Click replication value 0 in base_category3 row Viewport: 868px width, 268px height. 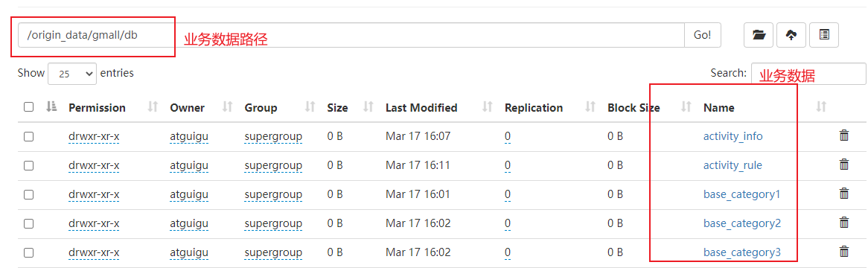pyautogui.click(x=508, y=252)
